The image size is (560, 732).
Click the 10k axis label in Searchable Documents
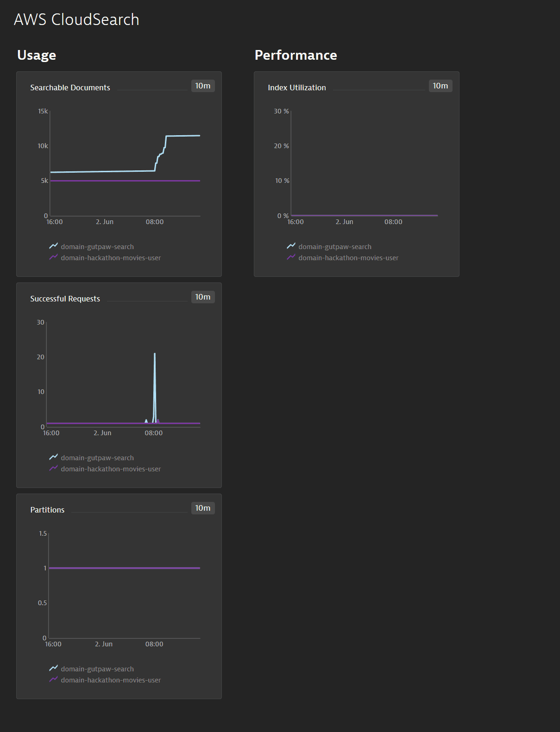[x=43, y=146]
